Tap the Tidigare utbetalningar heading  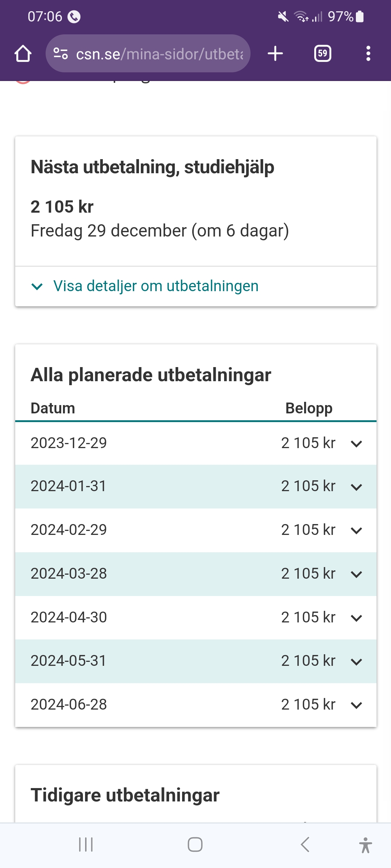125,795
